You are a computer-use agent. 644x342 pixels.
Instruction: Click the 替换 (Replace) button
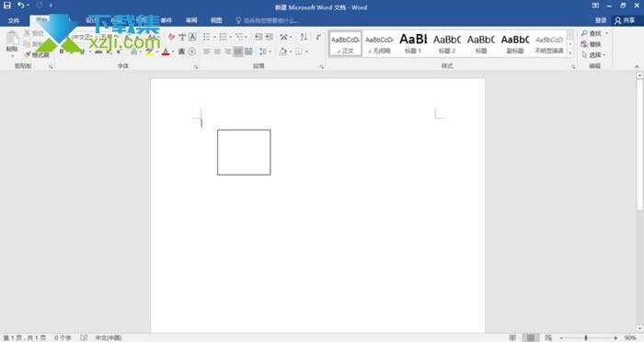[x=591, y=44]
